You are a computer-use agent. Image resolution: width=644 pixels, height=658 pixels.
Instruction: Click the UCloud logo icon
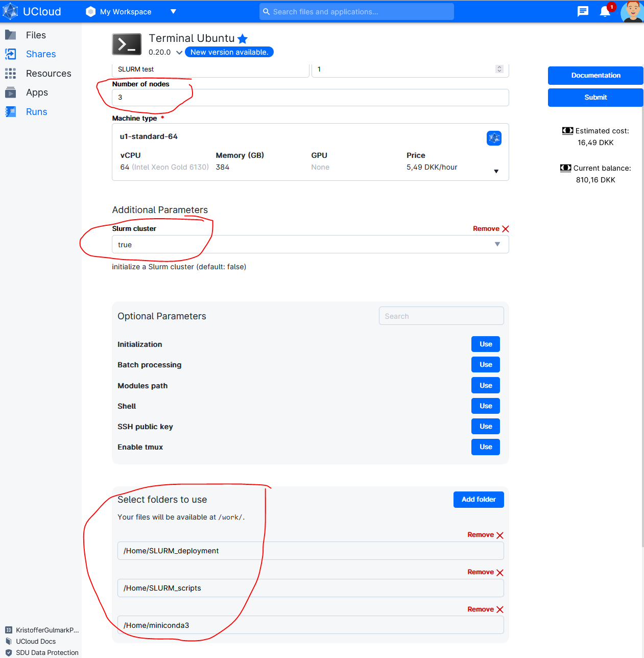tap(11, 11)
